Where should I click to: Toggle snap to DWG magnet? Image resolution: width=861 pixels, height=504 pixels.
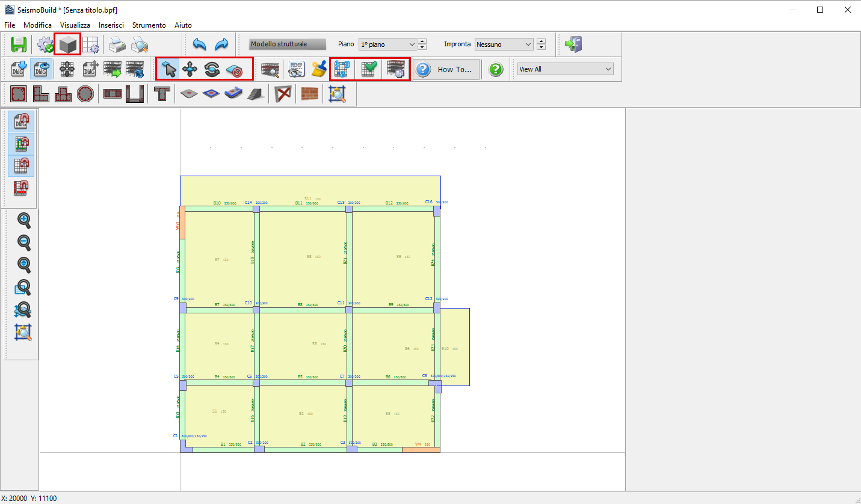click(x=22, y=122)
